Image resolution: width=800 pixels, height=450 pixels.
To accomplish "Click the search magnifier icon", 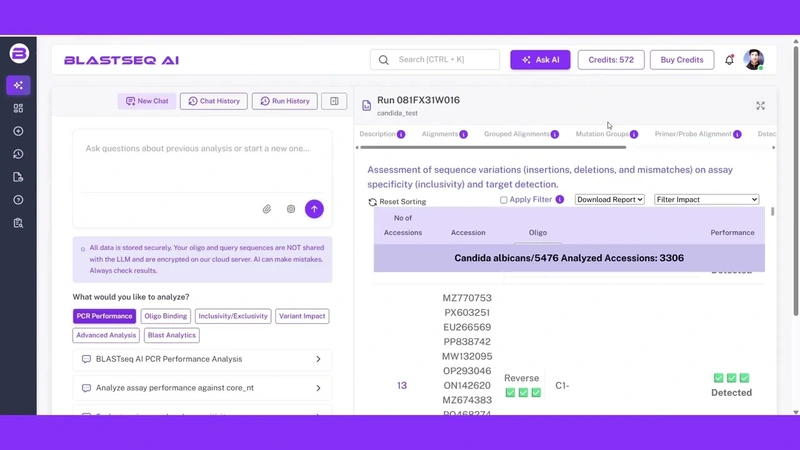I will (384, 60).
